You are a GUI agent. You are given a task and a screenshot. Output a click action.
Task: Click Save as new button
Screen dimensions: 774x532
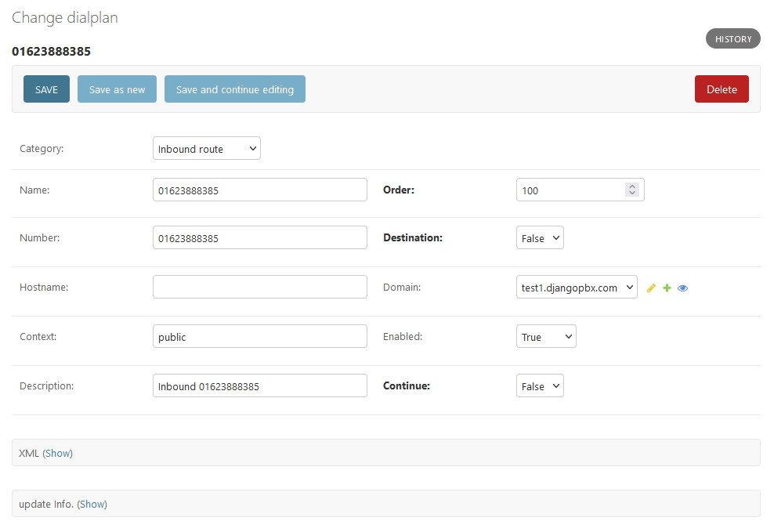(x=117, y=89)
